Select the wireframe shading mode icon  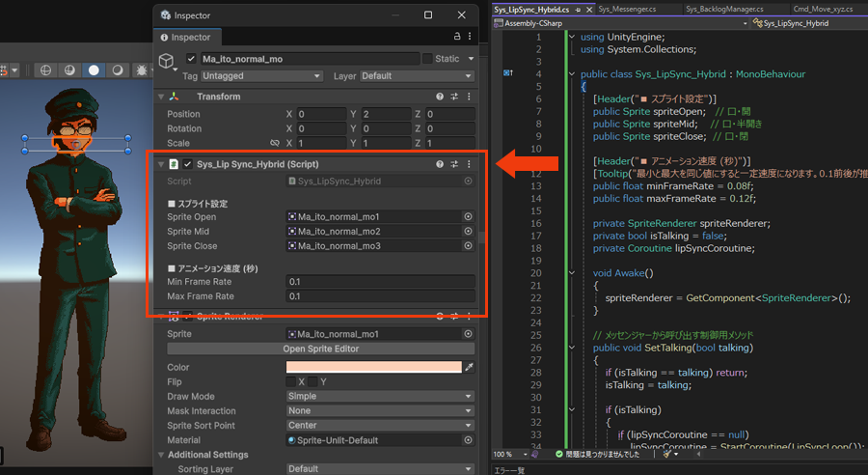tap(45, 70)
